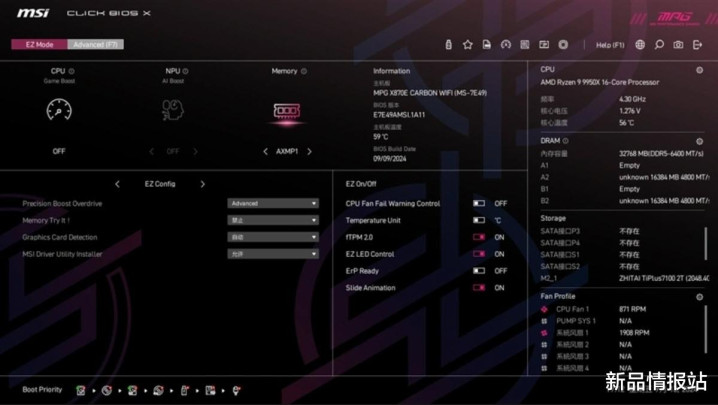The image size is (718, 405).
Task: Select first boot priority device icon
Action: [x=81, y=390]
